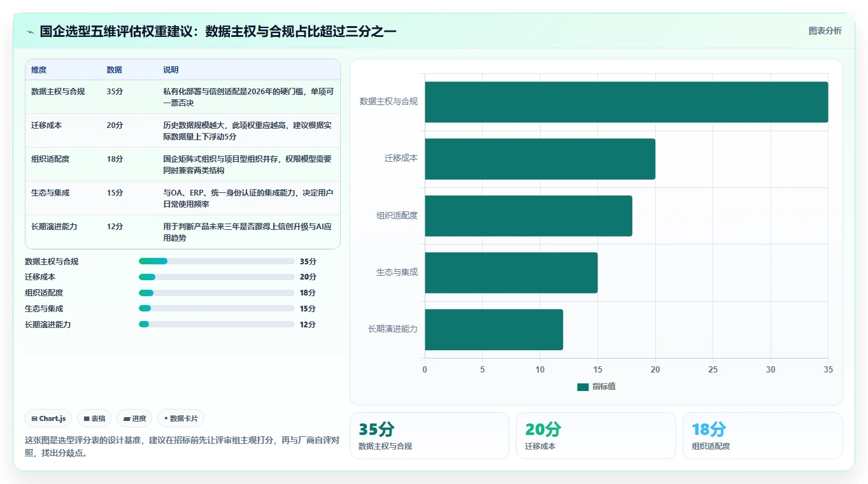
Task: Click the 12分 value in progress list
Action: 308,324
